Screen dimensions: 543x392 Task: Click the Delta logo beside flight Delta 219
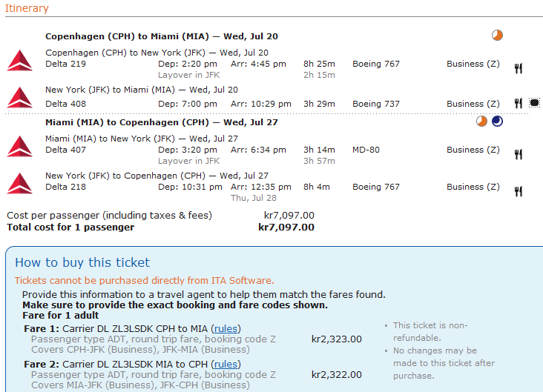(x=19, y=59)
